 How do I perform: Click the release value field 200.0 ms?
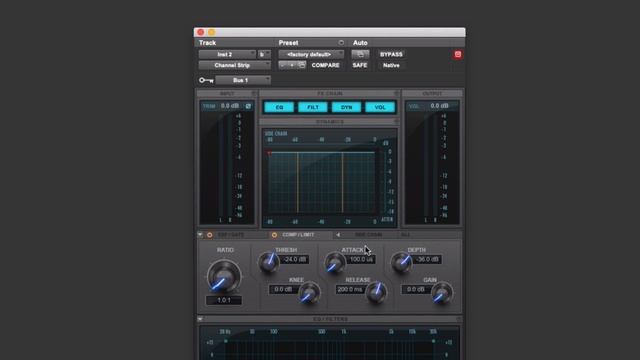pos(350,290)
